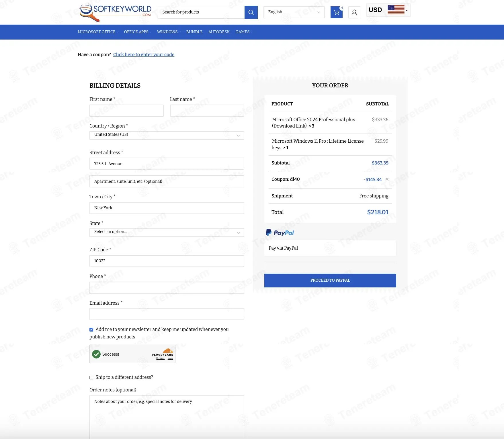This screenshot has height=439, width=504.
Task: Check Ship to a different address
Action: (x=91, y=377)
